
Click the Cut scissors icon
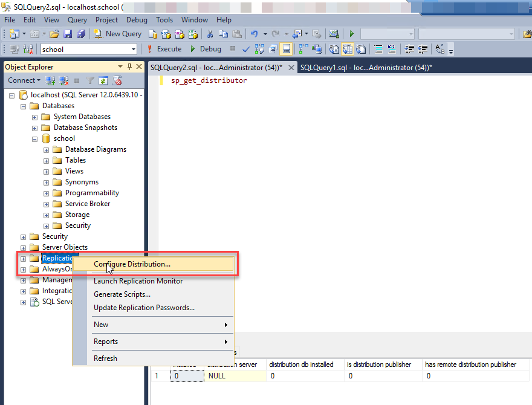pos(210,34)
